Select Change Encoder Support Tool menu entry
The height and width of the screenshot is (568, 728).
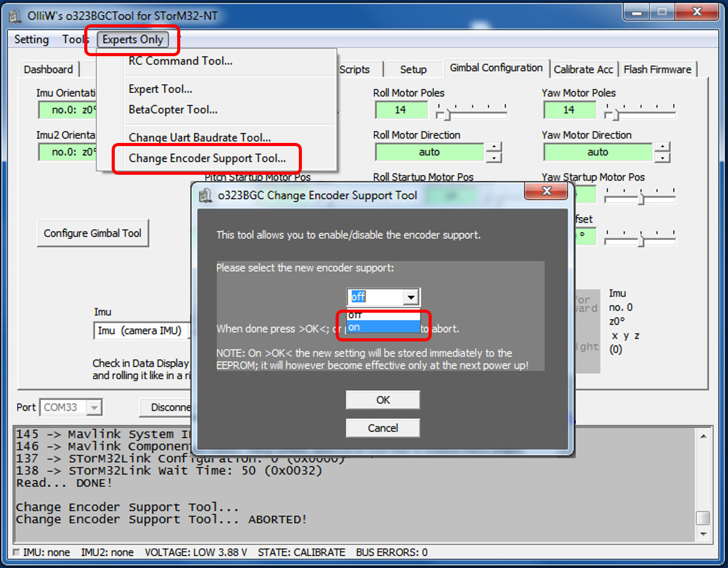tap(206, 159)
